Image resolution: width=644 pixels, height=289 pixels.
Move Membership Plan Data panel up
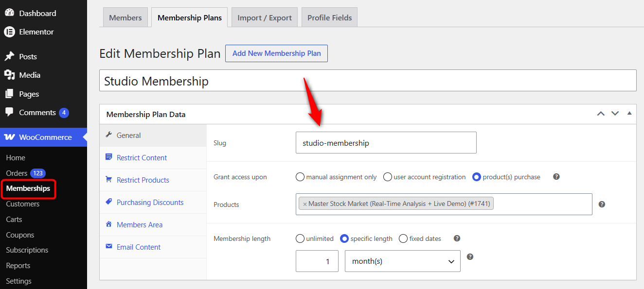tap(601, 113)
